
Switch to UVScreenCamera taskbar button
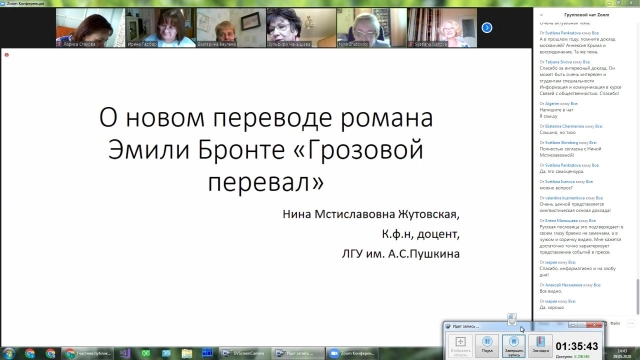point(244,353)
